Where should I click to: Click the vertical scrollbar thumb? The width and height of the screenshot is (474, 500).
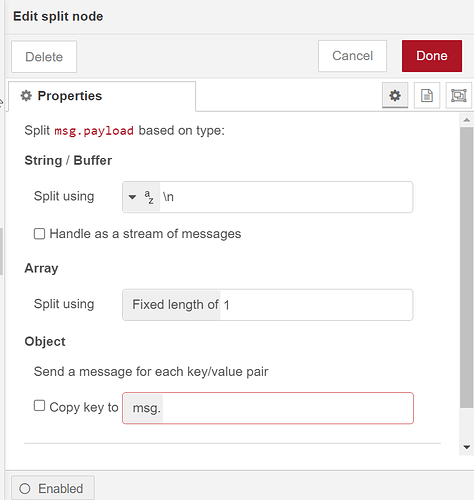tap(466, 267)
